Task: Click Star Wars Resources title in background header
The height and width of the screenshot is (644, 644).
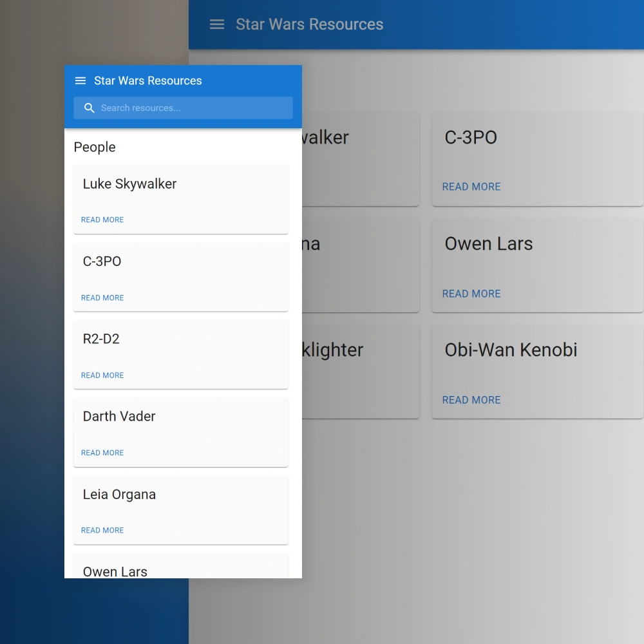Action: pos(310,24)
